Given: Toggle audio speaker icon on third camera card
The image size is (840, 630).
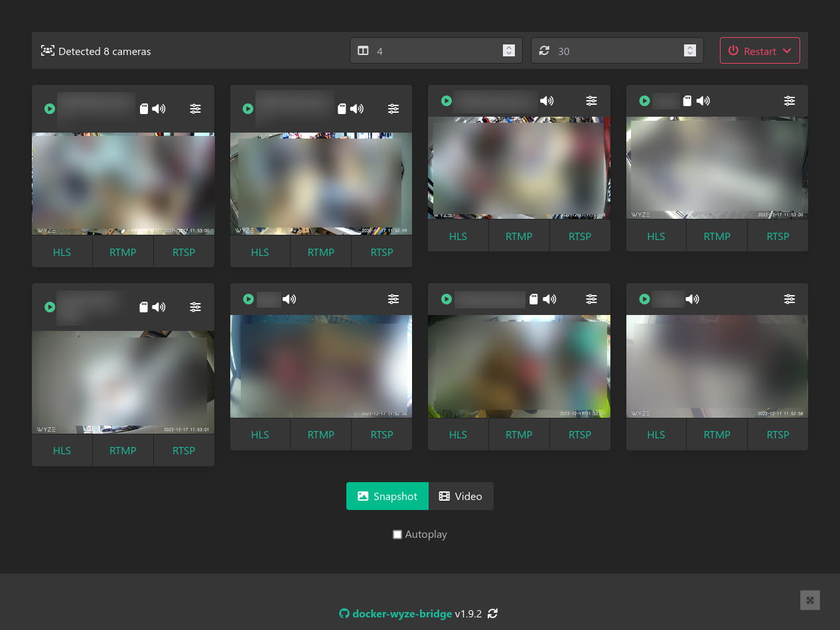Looking at the screenshot, I should click(x=547, y=101).
